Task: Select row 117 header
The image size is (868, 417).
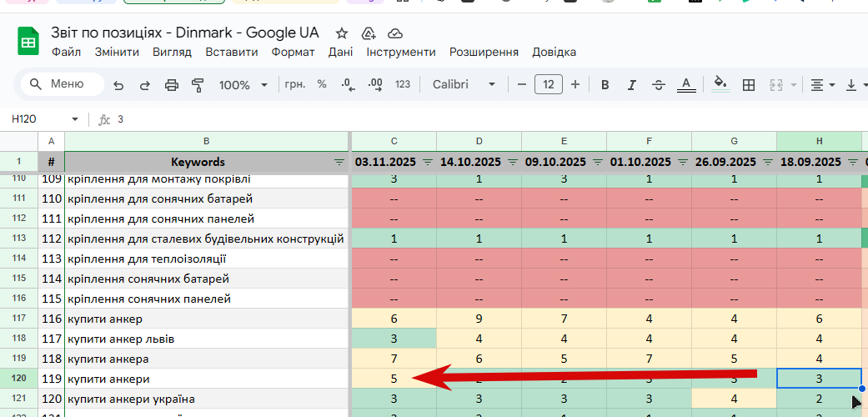Action: [19, 319]
